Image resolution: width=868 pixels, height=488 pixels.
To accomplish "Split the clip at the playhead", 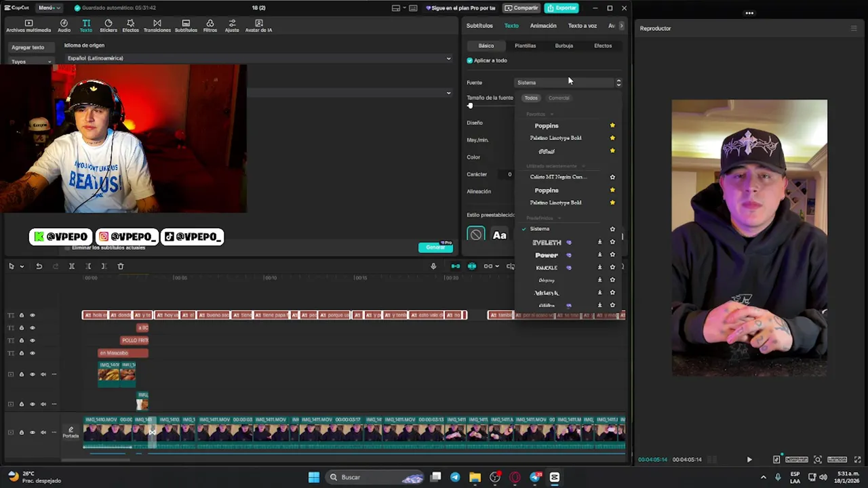I will [x=71, y=266].
